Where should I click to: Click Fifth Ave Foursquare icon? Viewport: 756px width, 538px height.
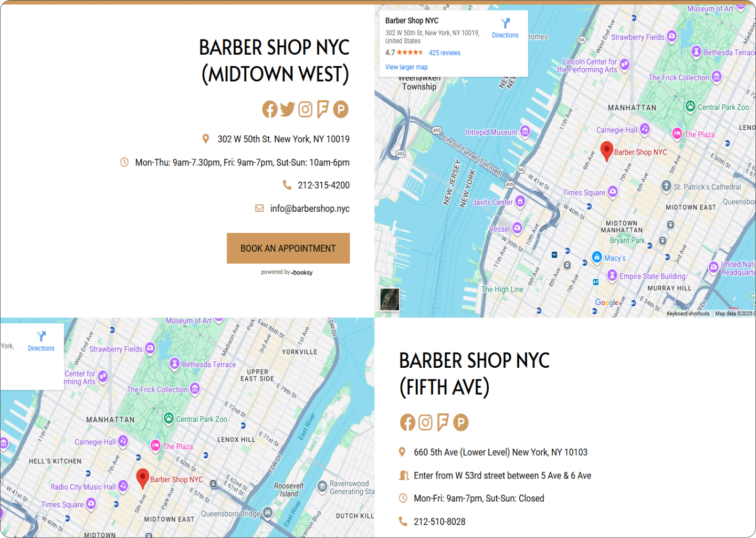click(x=443, y=422)
